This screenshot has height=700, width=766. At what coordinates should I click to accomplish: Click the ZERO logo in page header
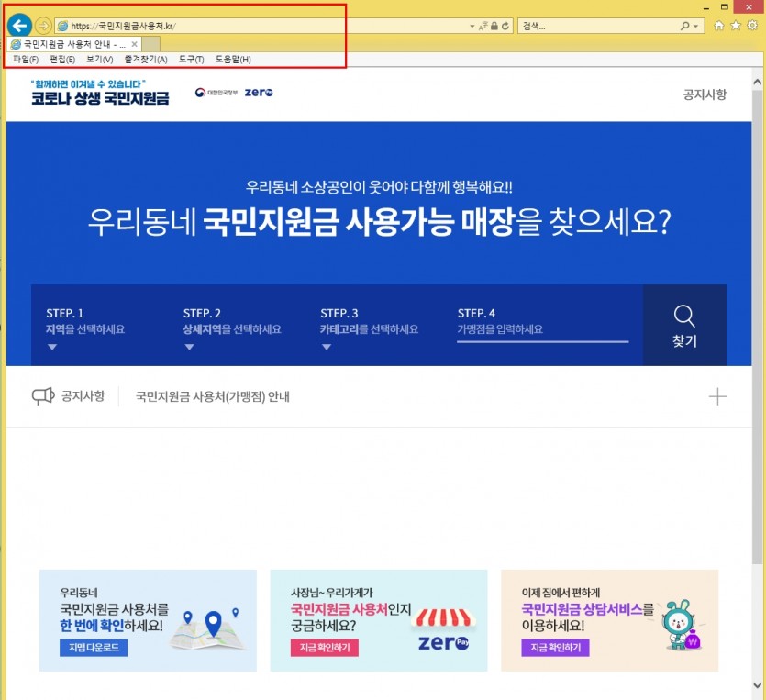click(259, 93)
